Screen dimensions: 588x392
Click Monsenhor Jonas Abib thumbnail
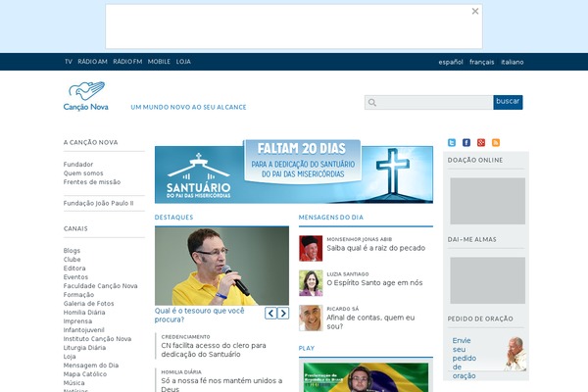tap(311, 248)
